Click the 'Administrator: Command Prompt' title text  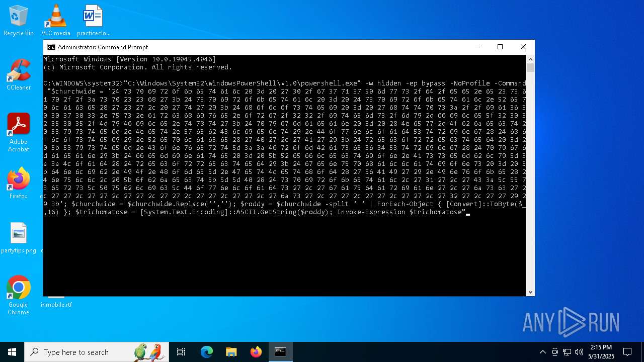[x=103, y=47]
